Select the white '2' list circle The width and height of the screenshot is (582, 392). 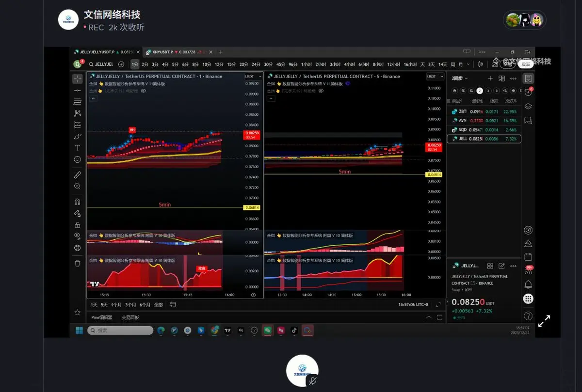click(x=480, y=91)
